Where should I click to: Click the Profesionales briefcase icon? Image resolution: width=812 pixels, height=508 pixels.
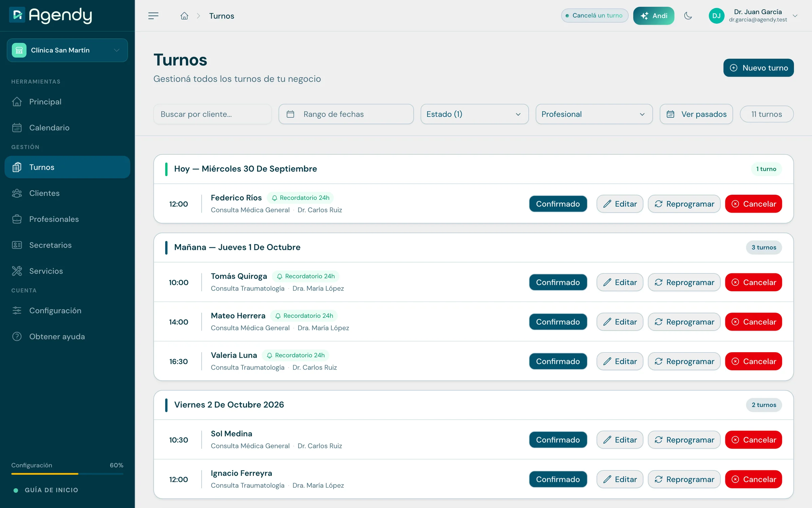pos(17,219)
